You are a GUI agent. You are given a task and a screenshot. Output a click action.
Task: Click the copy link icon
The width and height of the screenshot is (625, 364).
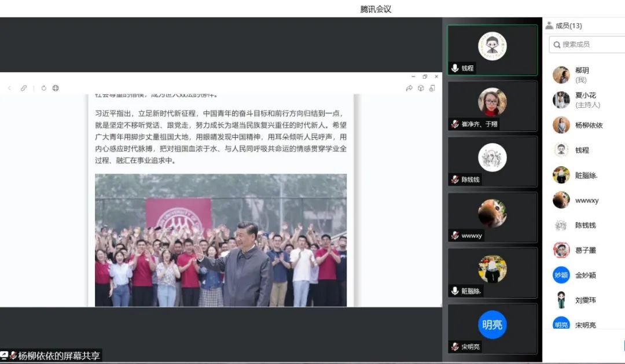[x=24, y=88]
